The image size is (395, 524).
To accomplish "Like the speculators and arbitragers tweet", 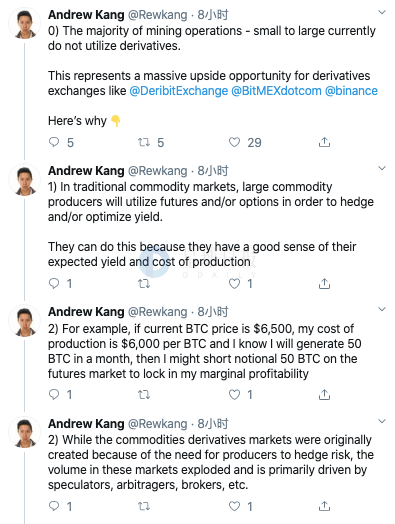I will point(234,506).
